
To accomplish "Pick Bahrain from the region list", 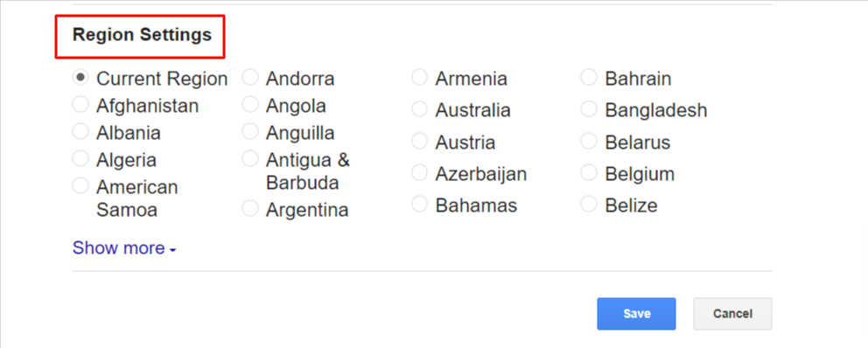I will tap(589, 78).
